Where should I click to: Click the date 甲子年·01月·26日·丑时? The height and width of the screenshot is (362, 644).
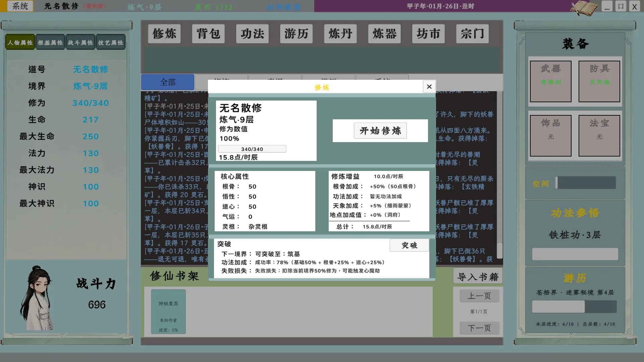(440, 6)
